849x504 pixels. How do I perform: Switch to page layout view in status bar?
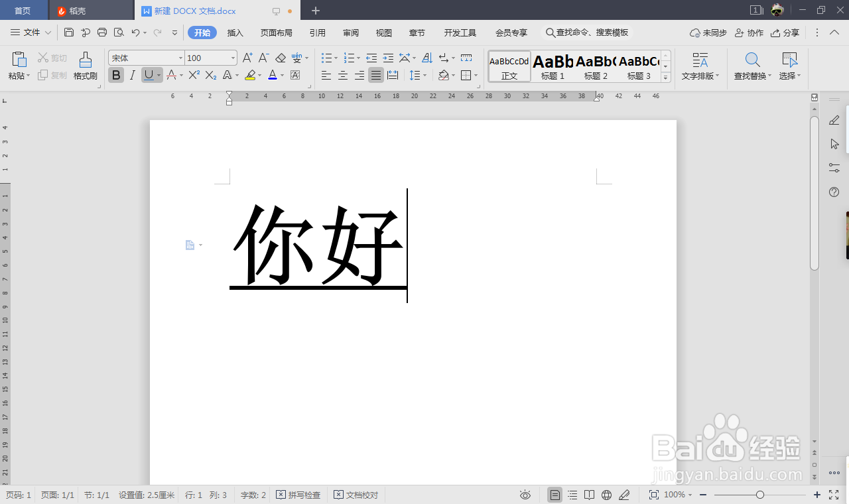click(x=555, y=495)
